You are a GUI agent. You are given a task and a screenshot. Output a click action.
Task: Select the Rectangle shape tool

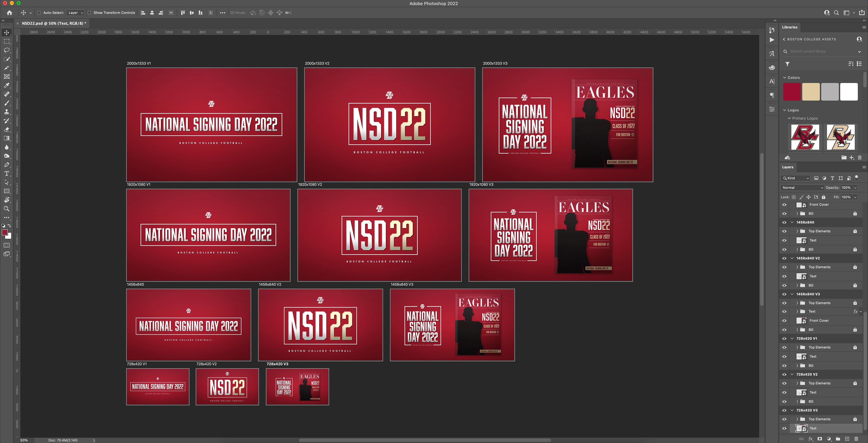pos(6,191)
